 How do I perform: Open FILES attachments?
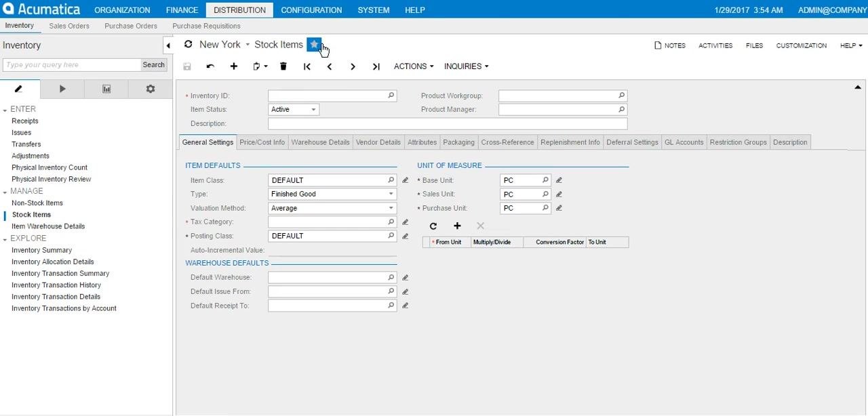click(x=754, y=45)
